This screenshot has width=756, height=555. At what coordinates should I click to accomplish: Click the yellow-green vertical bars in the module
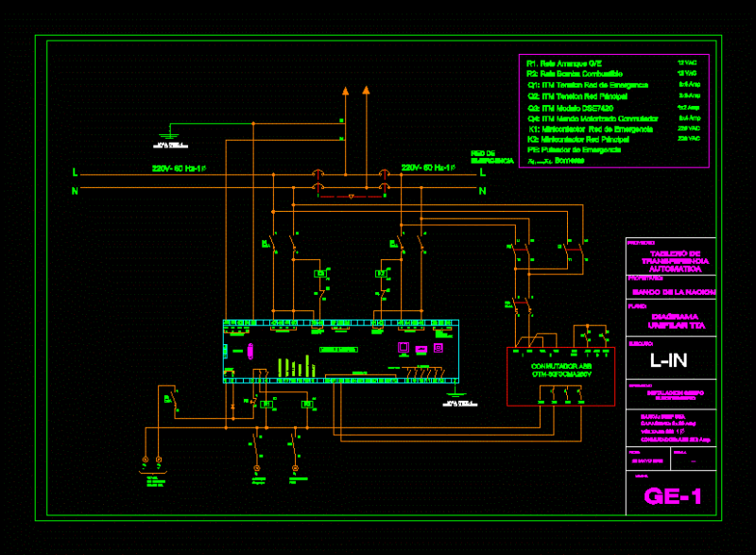[296, 367]
